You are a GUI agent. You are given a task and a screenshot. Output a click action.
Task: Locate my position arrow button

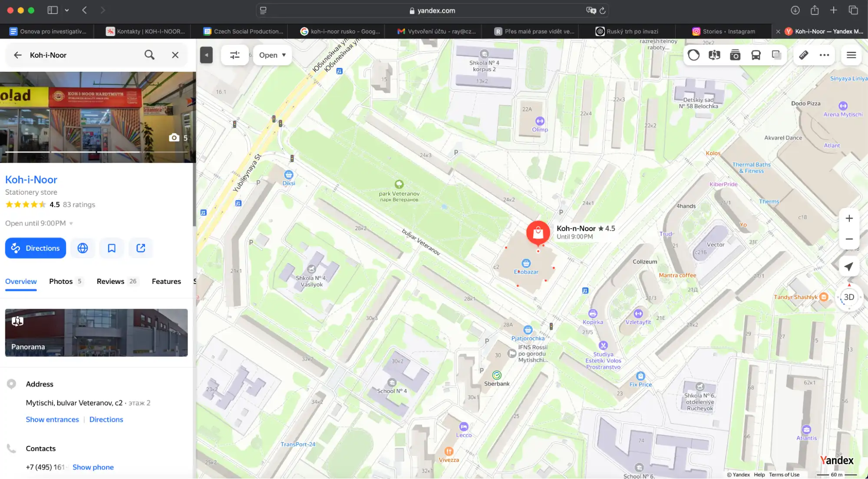pyautogui.click(x=849, y=266)
